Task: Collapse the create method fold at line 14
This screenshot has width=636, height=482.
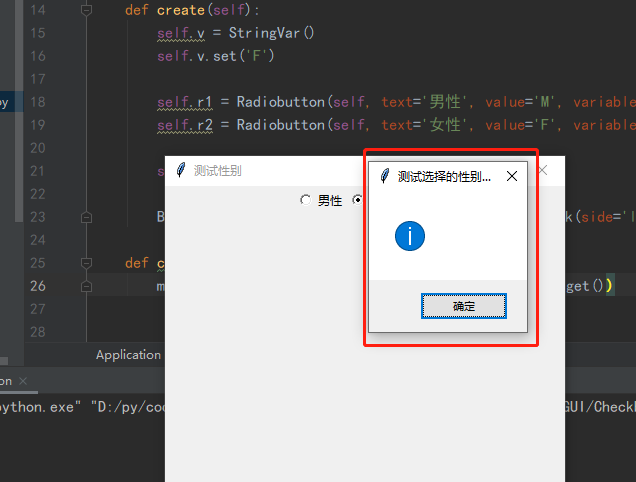Action: [x=86, y=10]
